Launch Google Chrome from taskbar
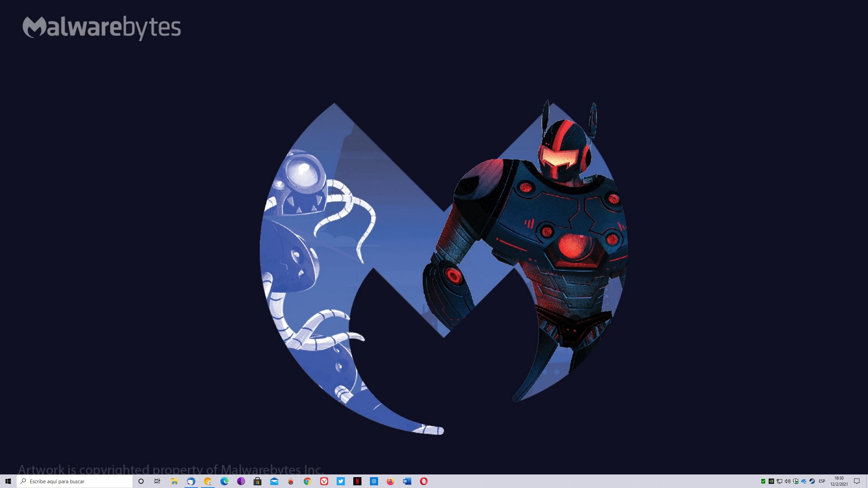868x488 pixels. pos(307,481)
